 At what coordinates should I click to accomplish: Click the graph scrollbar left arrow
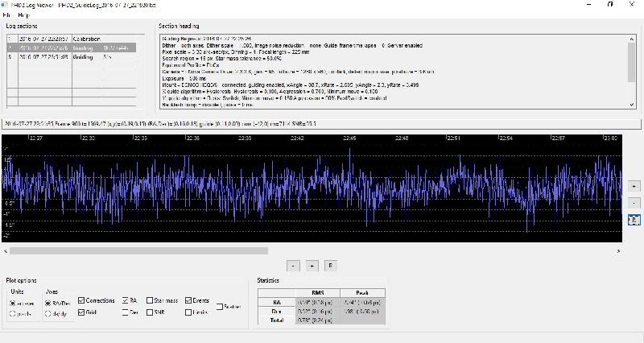coord(6,250)
